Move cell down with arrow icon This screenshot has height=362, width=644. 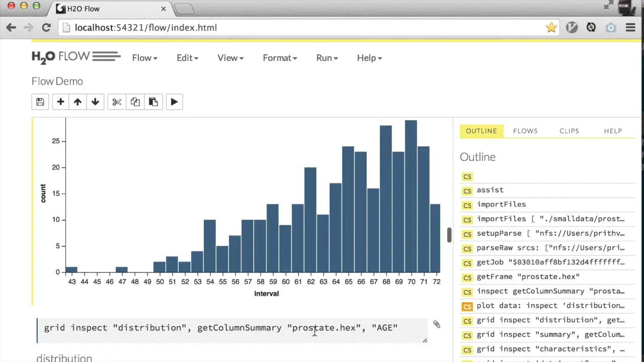coord(95,102)
